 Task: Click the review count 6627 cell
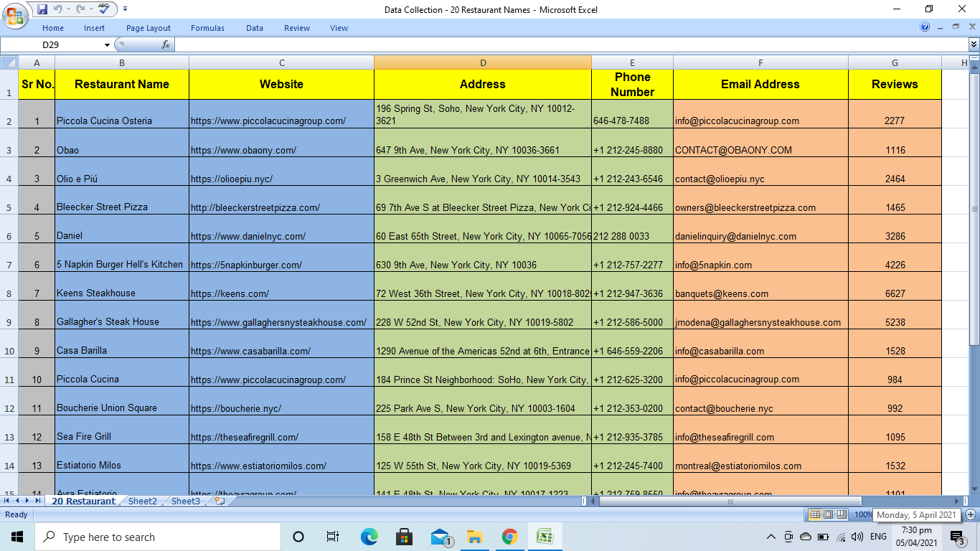(x=895, y=286)
